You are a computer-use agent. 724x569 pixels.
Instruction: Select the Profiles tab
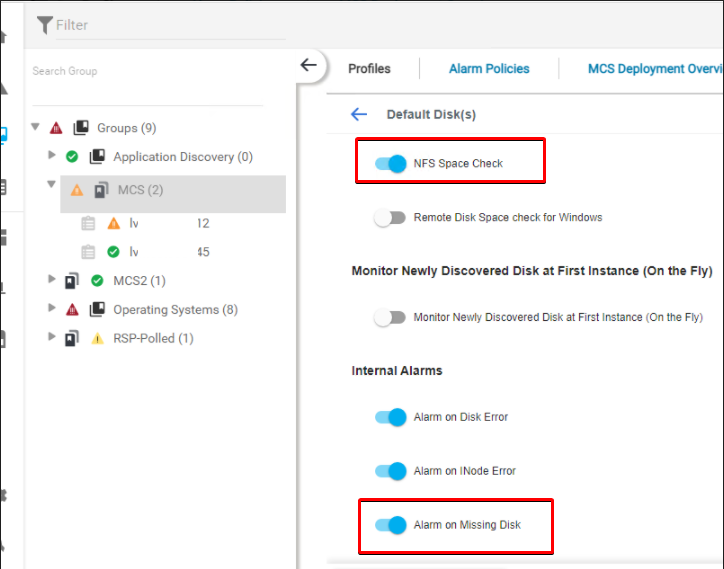[x=369, y=69]
